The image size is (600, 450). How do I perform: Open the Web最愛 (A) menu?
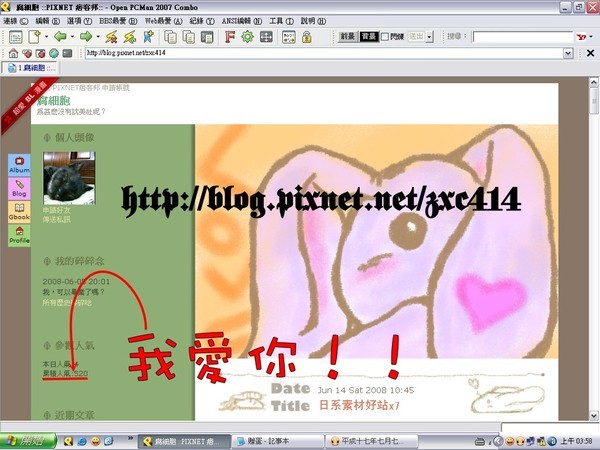point(164,21)
